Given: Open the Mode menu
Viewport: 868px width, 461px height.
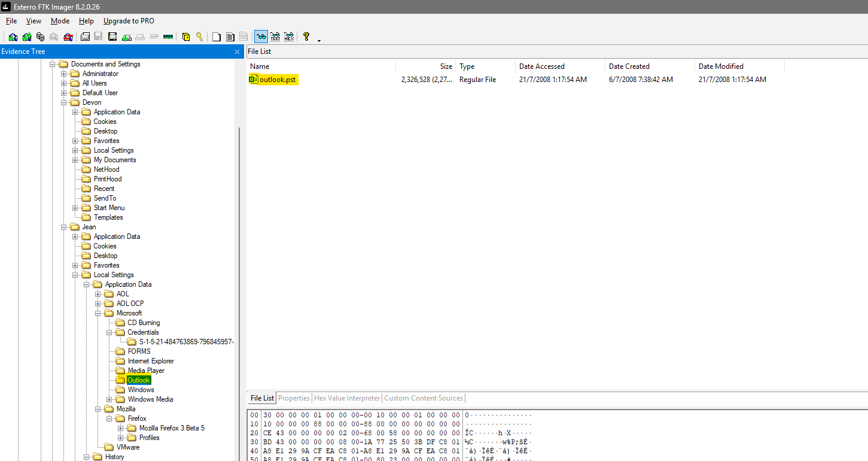Looking at the screenshot, I should coord(60,21).
